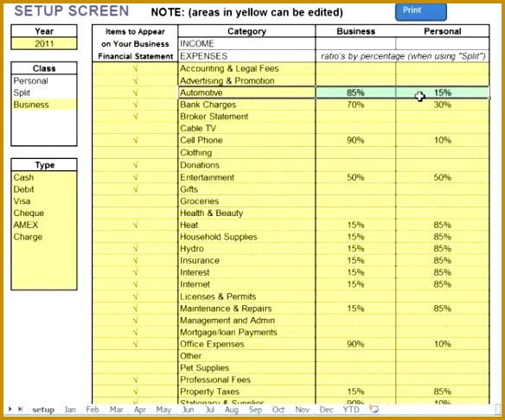505x420 pixels.
Task: Open the YTD sheet tab
Action: click(x=351, y=410)
